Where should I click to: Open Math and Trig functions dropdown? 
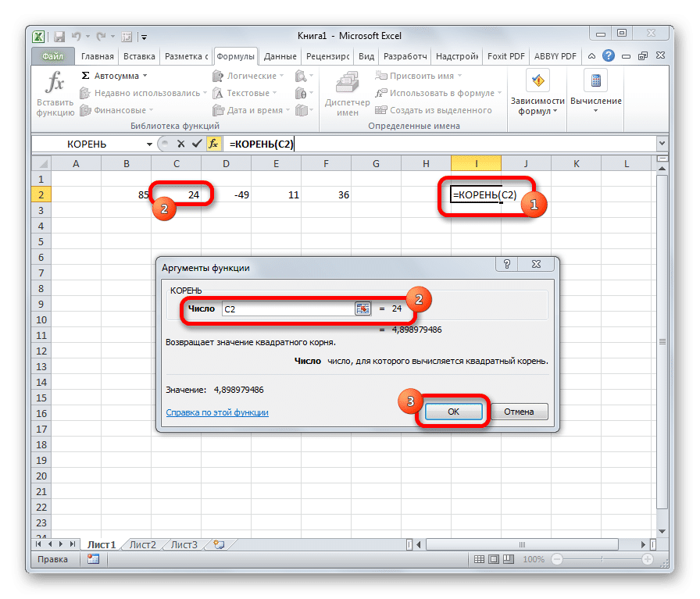[x=303, y=93]
